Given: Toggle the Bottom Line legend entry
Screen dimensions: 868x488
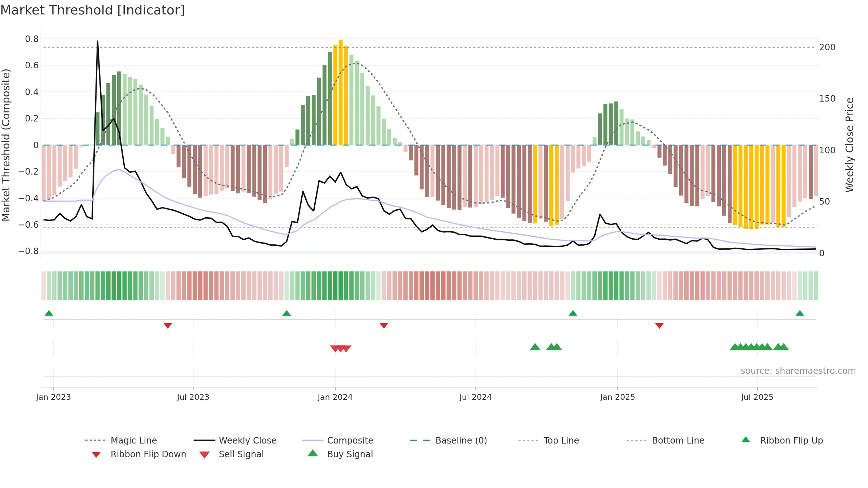Looking at the screenshot, I should point(665,440).
